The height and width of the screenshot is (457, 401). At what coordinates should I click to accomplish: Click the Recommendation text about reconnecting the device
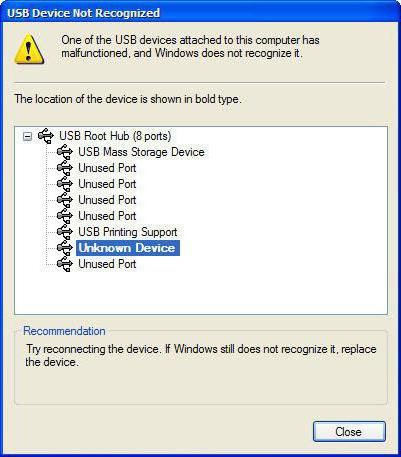click(201, 356)
